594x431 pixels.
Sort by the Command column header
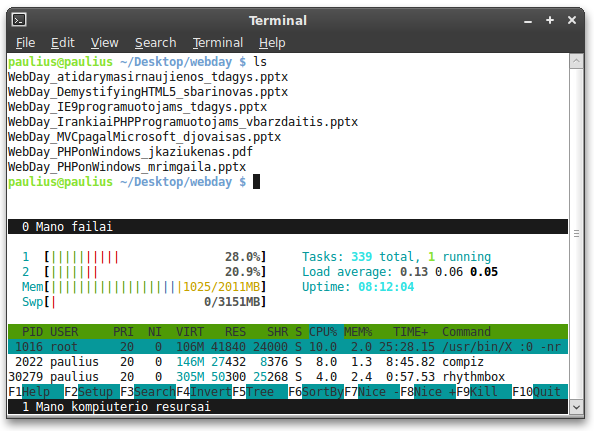(466, 332)
